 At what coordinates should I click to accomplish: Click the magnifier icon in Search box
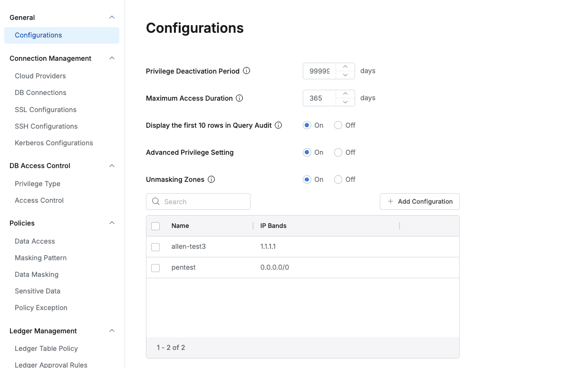(x=156, y=201)
